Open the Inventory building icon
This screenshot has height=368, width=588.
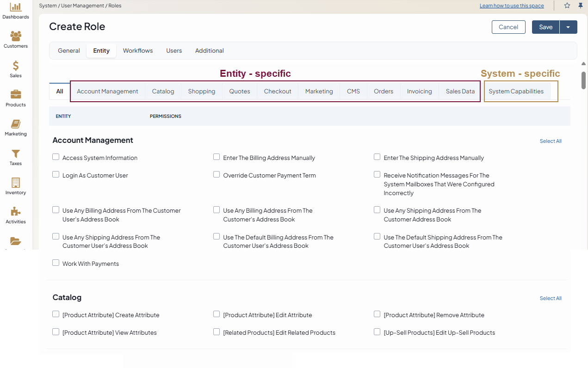pos(16,183)
